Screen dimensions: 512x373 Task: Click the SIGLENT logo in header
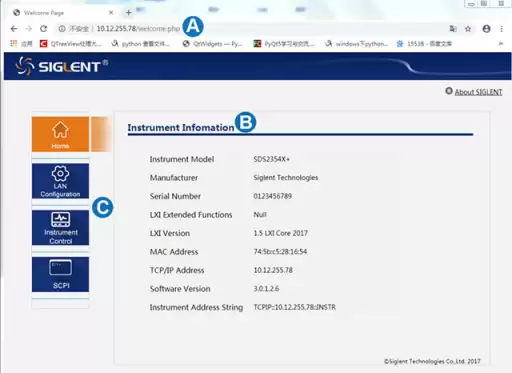pyautogui.click(x=62, y=66)
